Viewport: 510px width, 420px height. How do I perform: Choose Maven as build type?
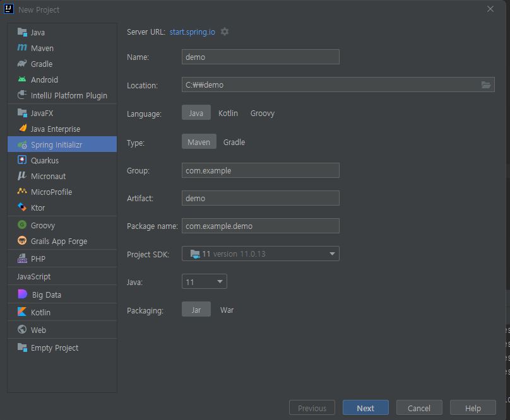point(199,141)
